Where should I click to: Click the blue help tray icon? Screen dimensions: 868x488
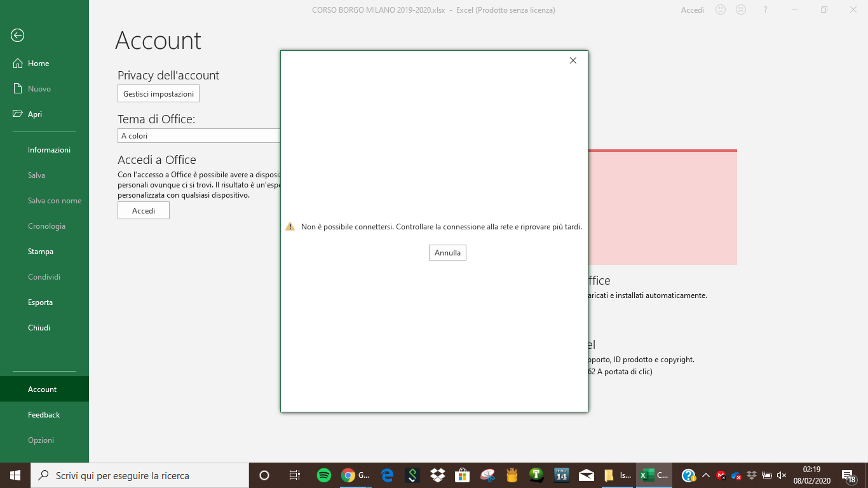[688, 475]
